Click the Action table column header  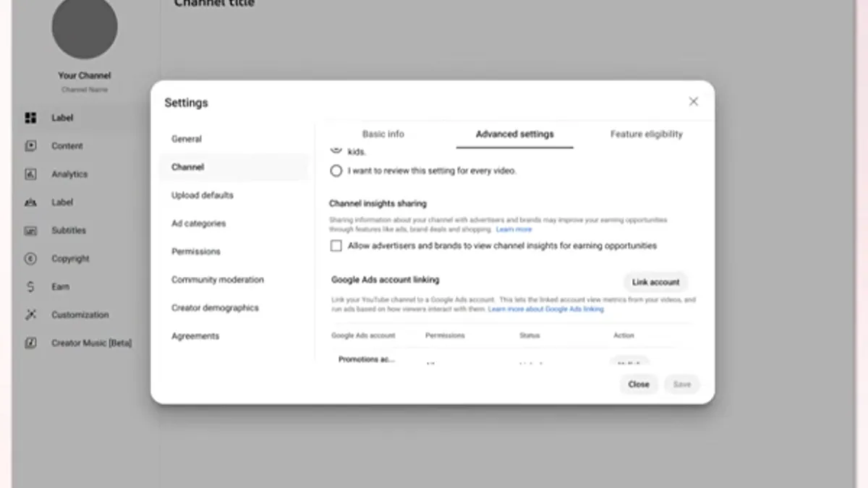624,335
